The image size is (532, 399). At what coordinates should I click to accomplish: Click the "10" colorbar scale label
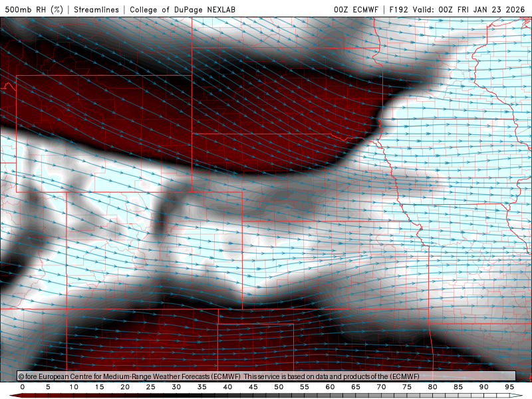tap(74, 387)
